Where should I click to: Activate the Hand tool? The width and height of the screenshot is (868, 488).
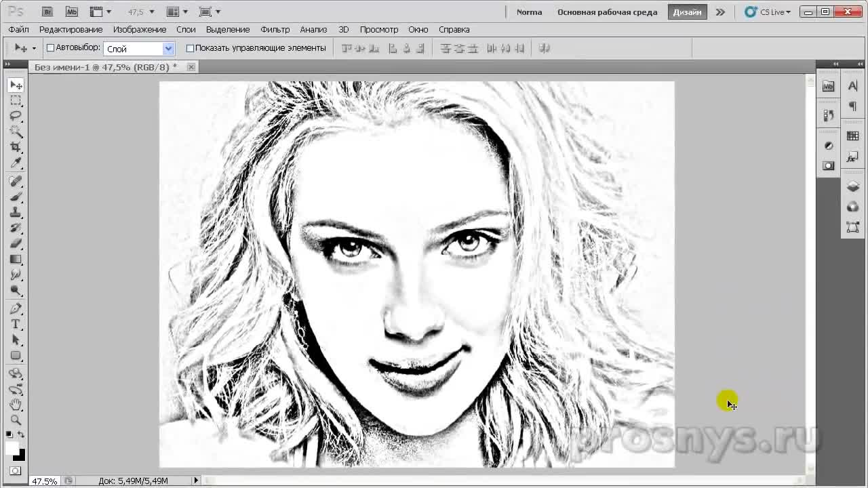[16, 405]
